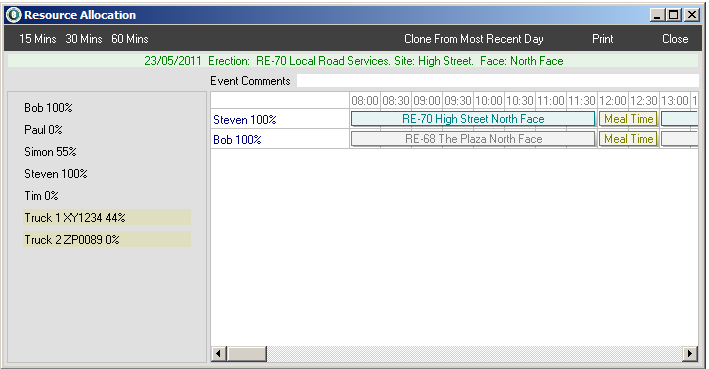Click the 10:30 time column header

pyautogui.click(x=520, y=100)
